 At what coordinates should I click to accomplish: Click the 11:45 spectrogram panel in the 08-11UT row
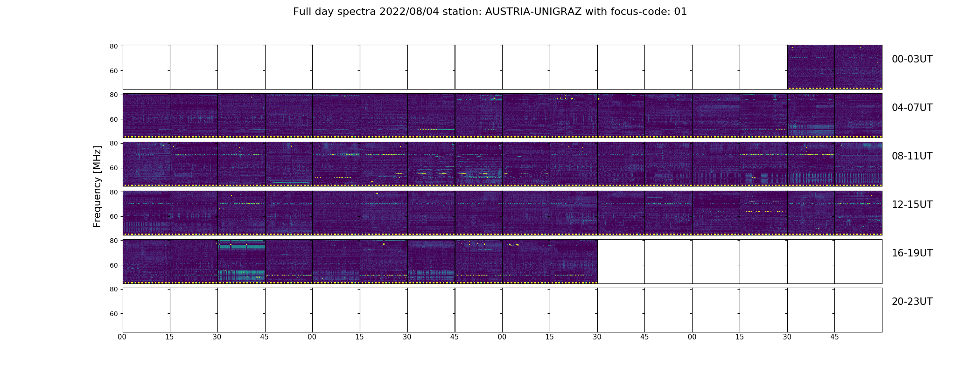click(858, 164)
